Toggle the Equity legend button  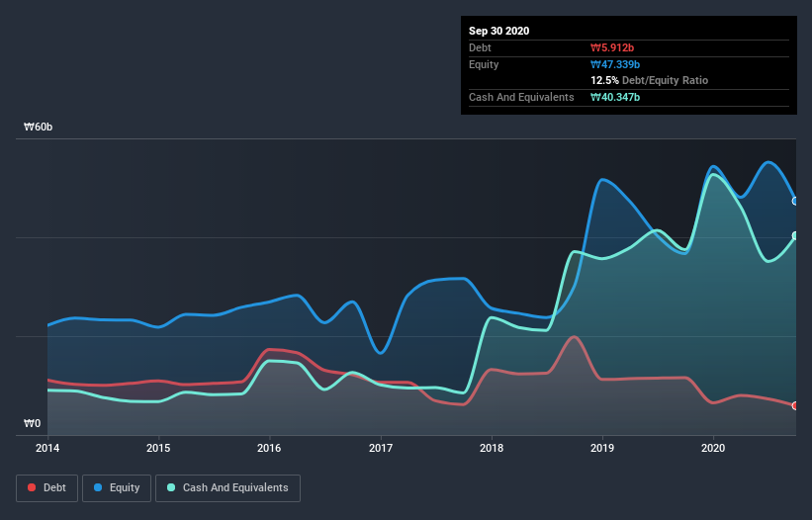tap(117, 488)
